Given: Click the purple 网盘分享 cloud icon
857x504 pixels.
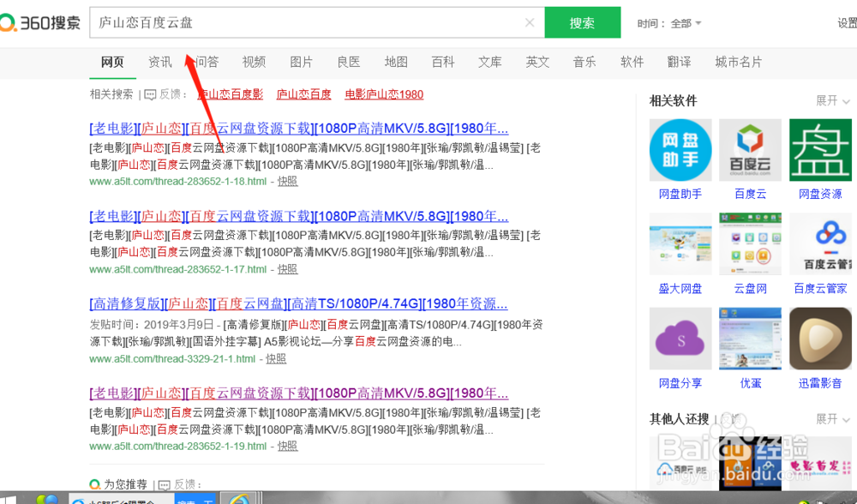Looking at the screenshot, I should [680, 339].
